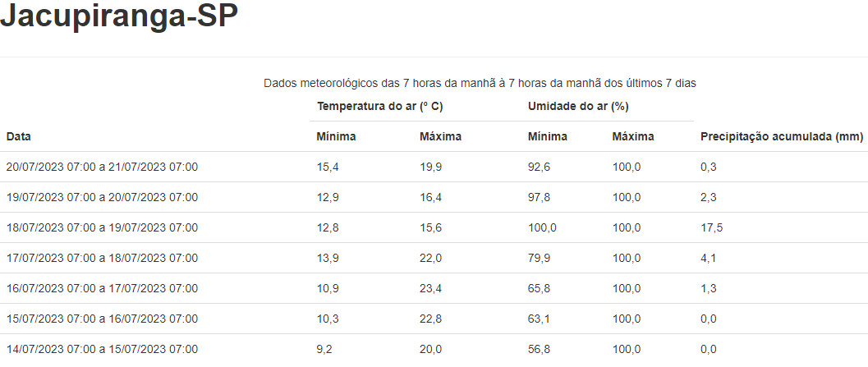Select the row dated 19/07/2023 to 20/07/2023
This screenshot has width=868, height=367.
102,198
